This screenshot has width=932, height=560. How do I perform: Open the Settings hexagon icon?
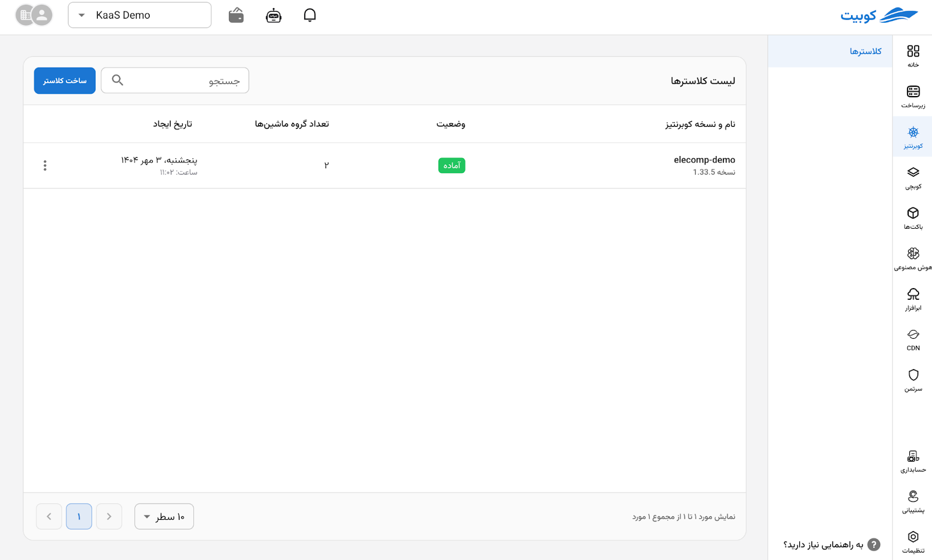pyautogui.click(x=913, y=541)
